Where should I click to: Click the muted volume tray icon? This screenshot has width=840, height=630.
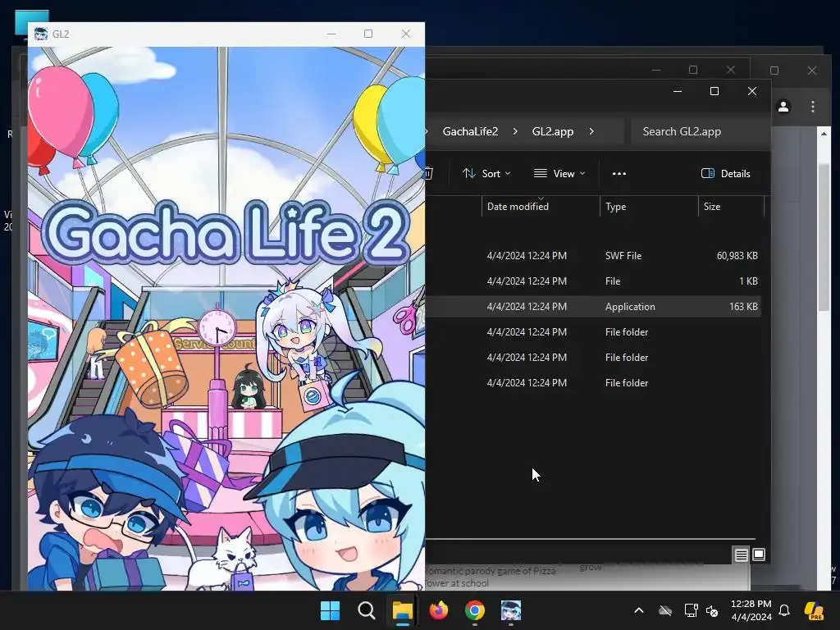tap(712, 610)
